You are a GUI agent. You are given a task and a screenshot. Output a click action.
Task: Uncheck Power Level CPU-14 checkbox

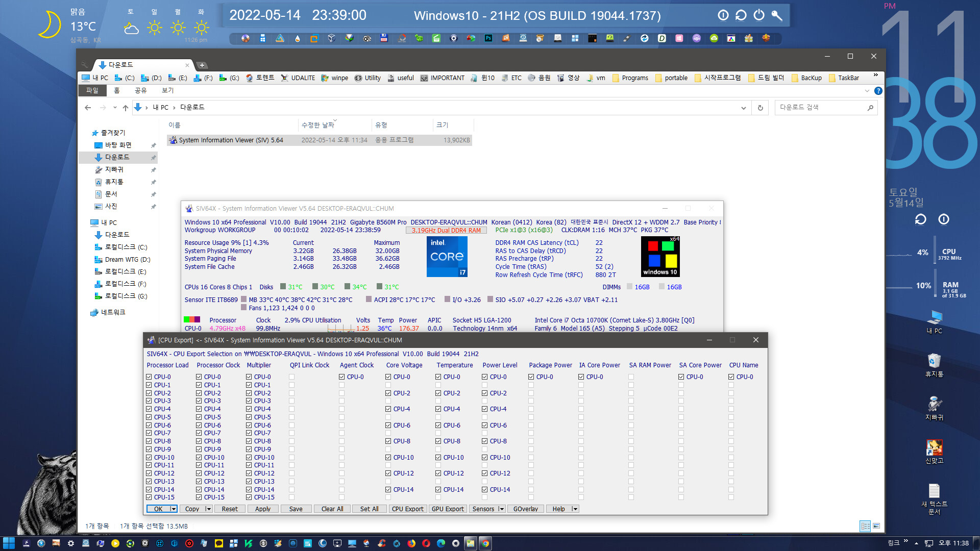tap(485, 490)
